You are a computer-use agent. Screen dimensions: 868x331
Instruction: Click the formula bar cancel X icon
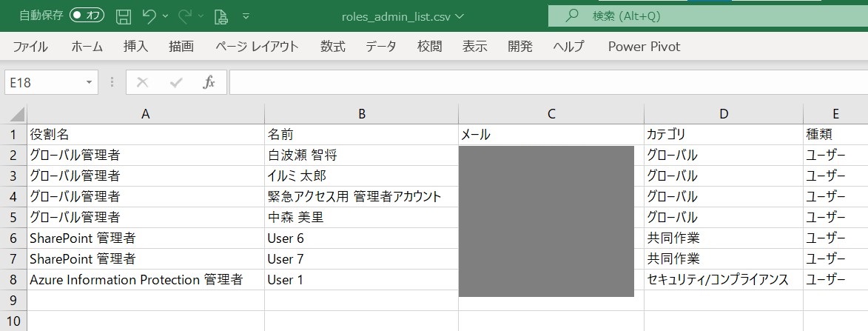pos(142,82)
